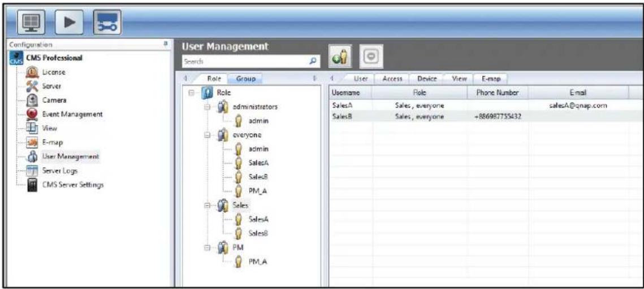
Task: Click the PM group icon
Action: click(223, 247)
